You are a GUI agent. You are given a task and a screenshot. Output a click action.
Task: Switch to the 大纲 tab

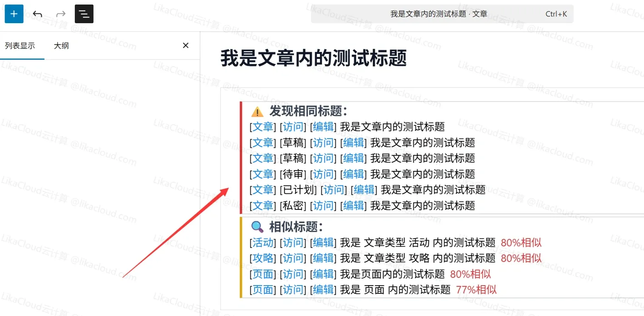(x=61, y=45)
